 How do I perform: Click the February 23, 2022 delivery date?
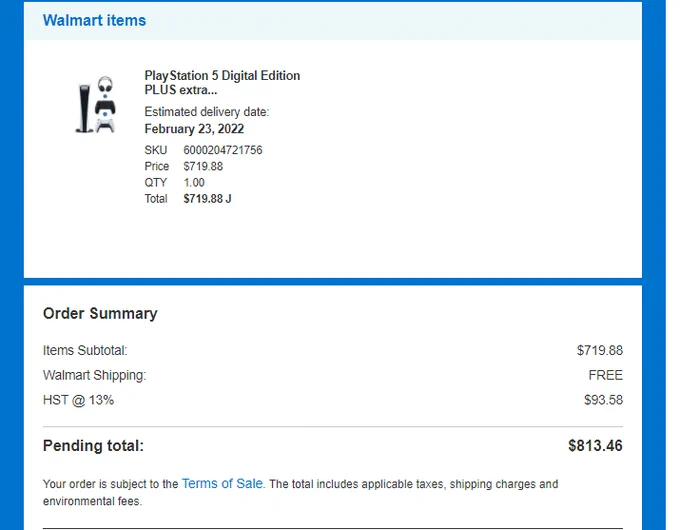point(194,129)
